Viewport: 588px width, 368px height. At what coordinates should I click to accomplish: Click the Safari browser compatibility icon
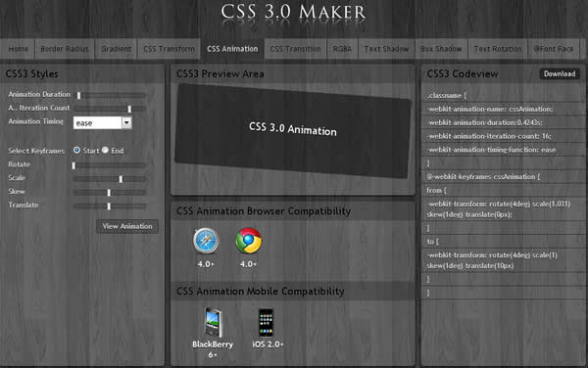click(x=206, y=241)
